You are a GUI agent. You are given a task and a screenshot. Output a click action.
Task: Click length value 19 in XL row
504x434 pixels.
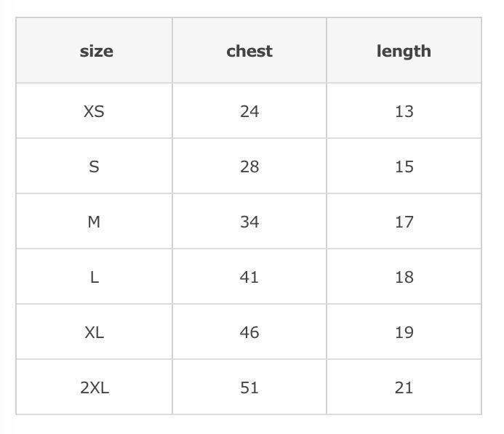tap(404, 332)
